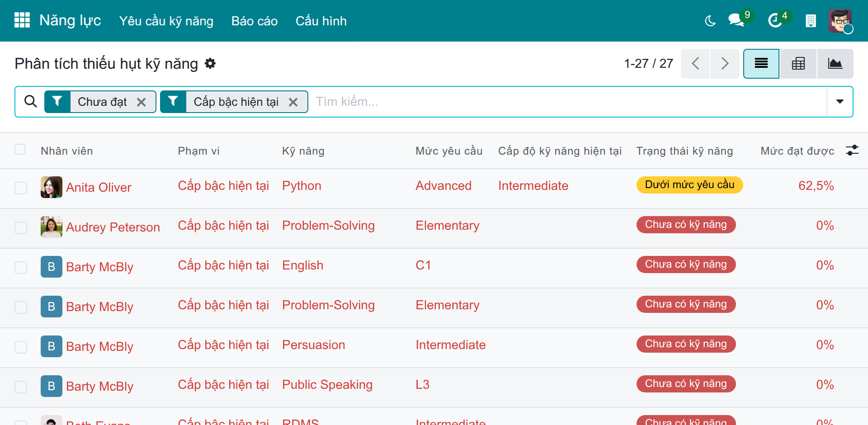This screenshot has height=425, width=868.
Task: Tick the Barty McBly Persuasion row checkbox
Action: [x=21, y=347]
